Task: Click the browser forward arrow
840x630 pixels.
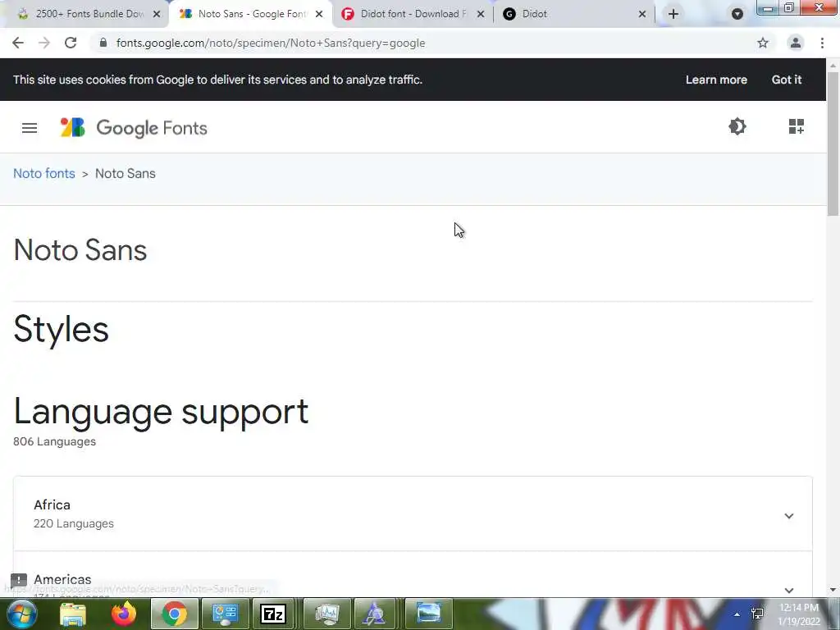Action: [44, 43]
